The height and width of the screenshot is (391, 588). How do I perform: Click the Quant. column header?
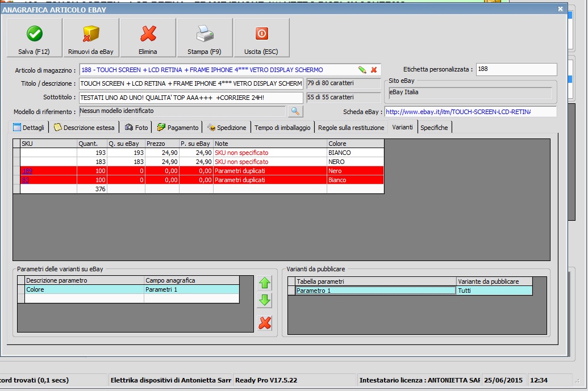tap(92, 144)
